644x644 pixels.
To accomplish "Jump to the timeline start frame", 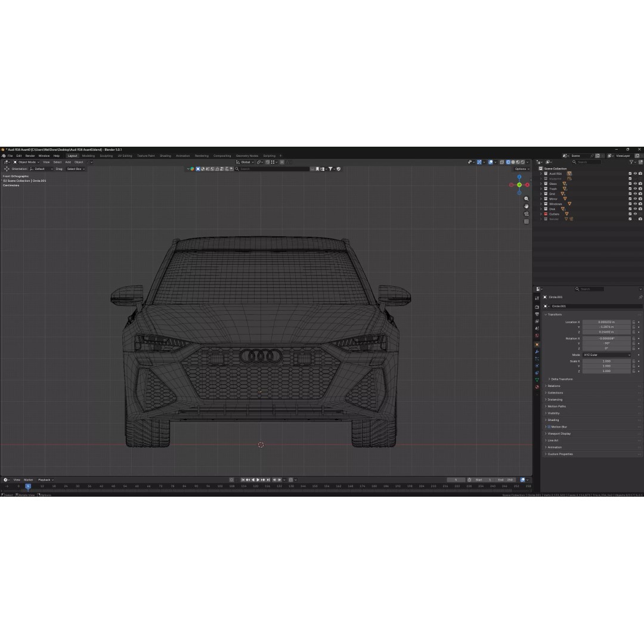I will click(x=243, y=479).
